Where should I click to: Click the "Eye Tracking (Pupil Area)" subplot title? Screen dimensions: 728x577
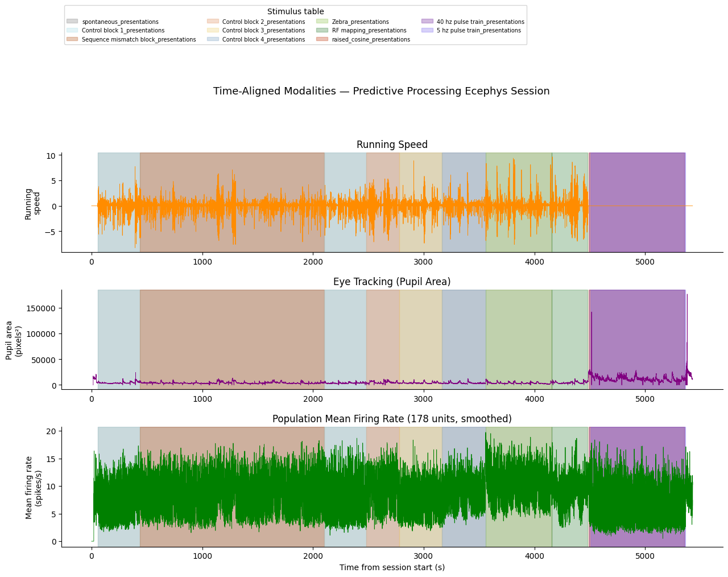(392, 282)
